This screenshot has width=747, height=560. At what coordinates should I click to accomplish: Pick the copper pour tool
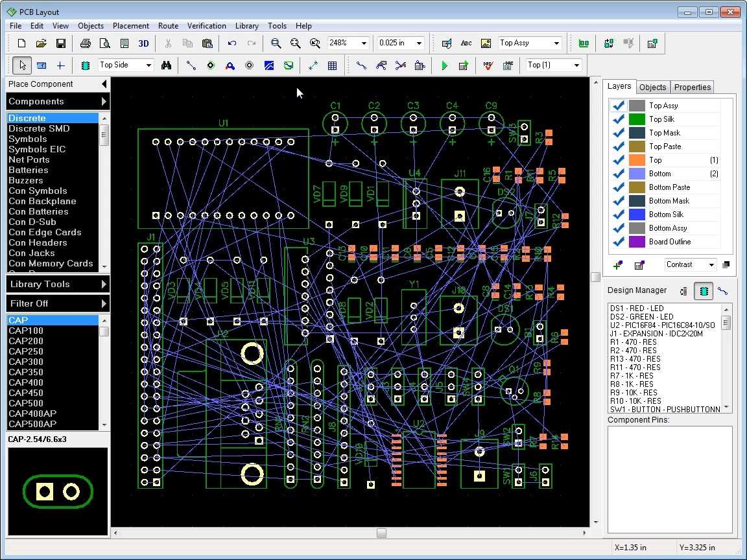pyautogui.click(x=268, y=65)
